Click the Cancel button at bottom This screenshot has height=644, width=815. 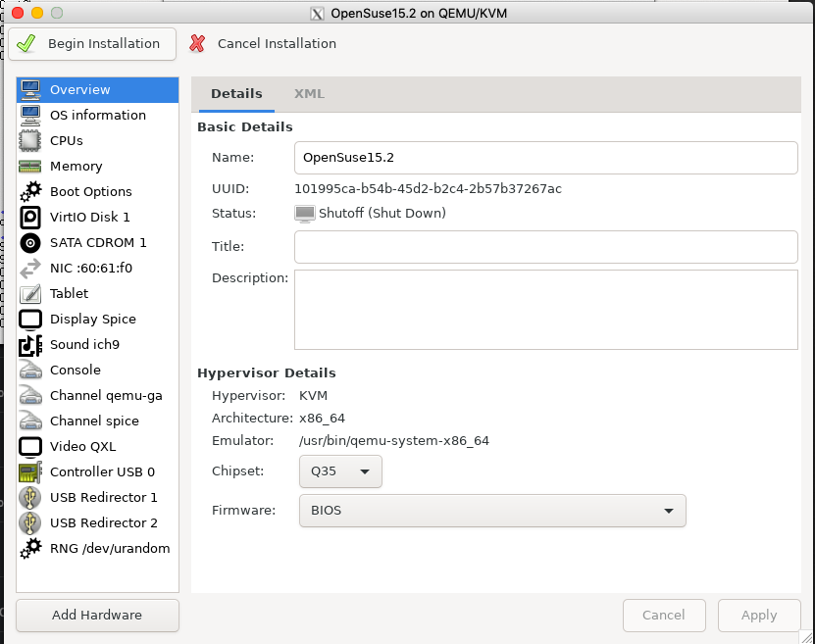(664, 616)
